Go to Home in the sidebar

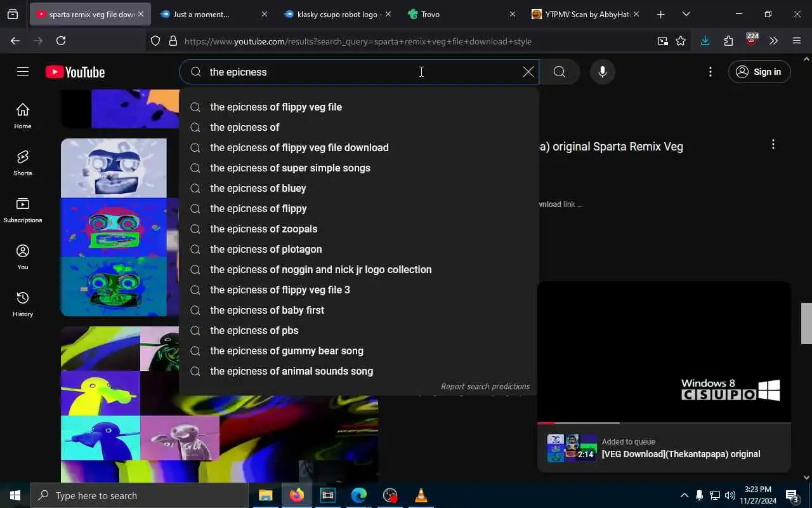click(23, 116)
